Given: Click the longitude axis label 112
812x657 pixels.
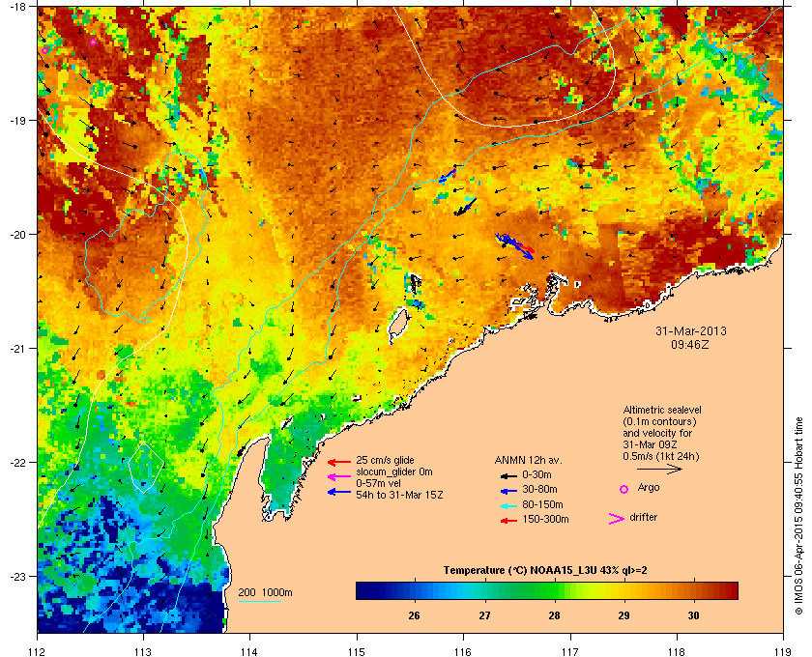Looking at the screenshot, I should (x=37, y=652).
